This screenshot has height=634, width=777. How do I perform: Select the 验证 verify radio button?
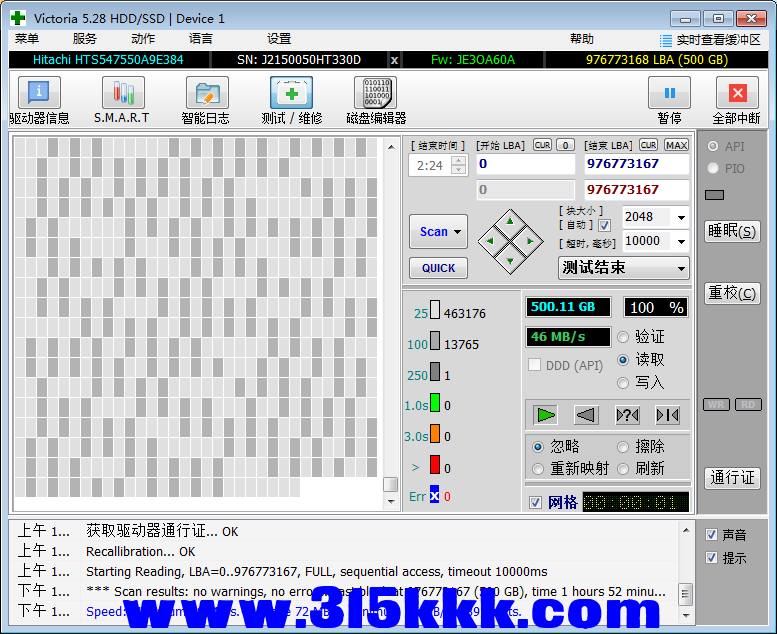[x=623, y=338]
